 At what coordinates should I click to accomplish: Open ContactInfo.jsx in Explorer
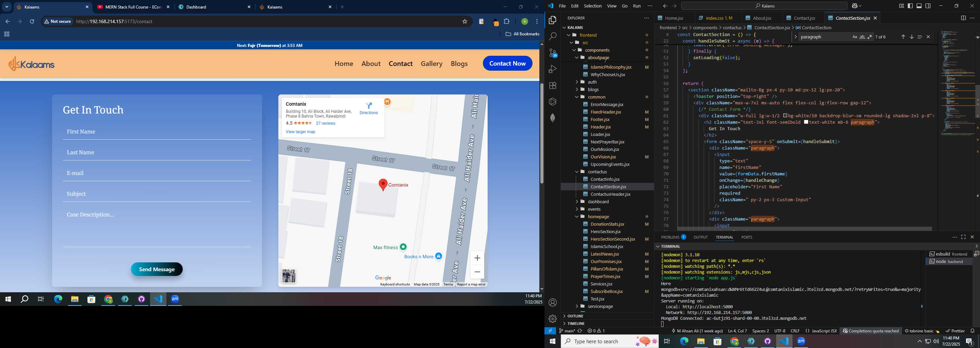pyautogui.click(x=605, y=179)
